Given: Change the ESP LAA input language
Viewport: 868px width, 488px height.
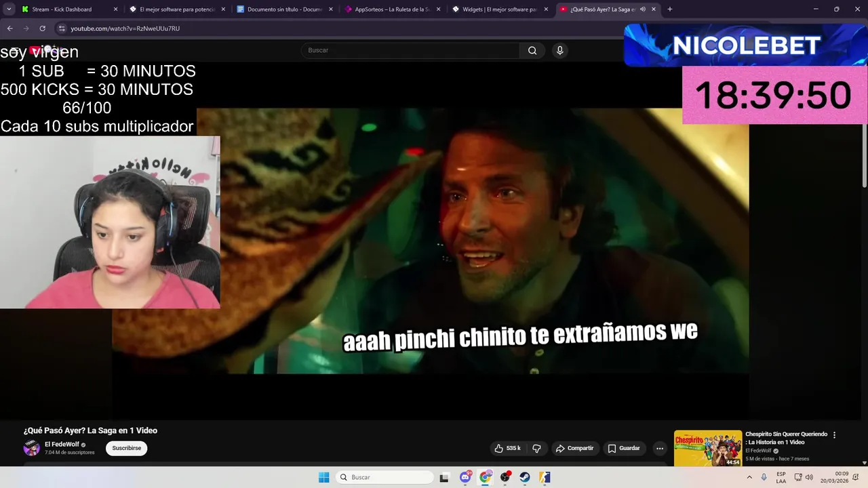Looking at the screenshot, I should (x=781, y=477).
